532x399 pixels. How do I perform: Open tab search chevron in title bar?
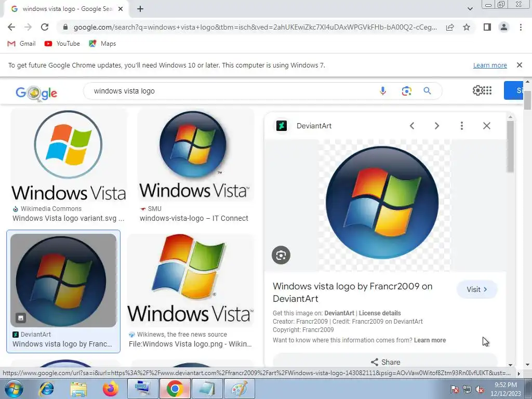click(x=470, y=9)
